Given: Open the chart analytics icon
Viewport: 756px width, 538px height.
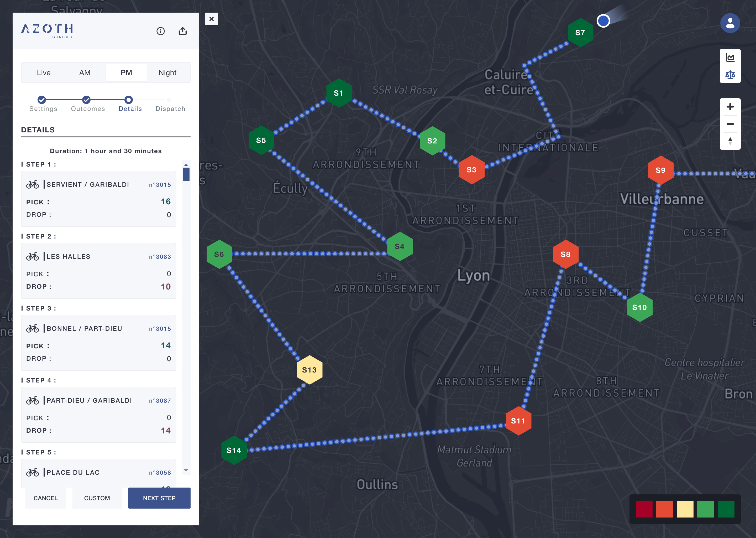Looking at the screenshot, I should click(x=730, y=58).
